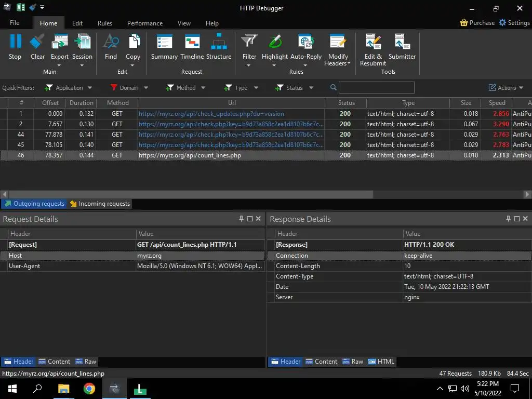Open the Submitter tool
This screenshot has height=399, width=532.
point(402,42)
